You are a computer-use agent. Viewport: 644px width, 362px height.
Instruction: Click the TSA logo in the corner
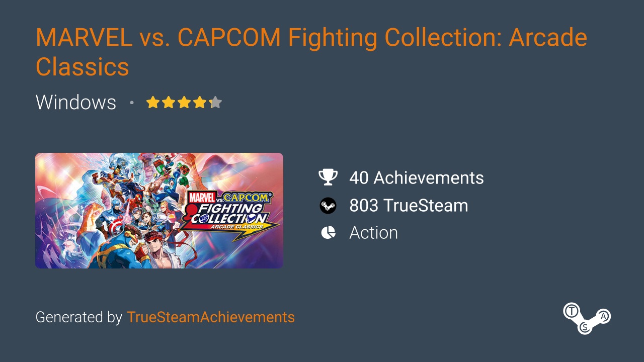coord(587,318)
